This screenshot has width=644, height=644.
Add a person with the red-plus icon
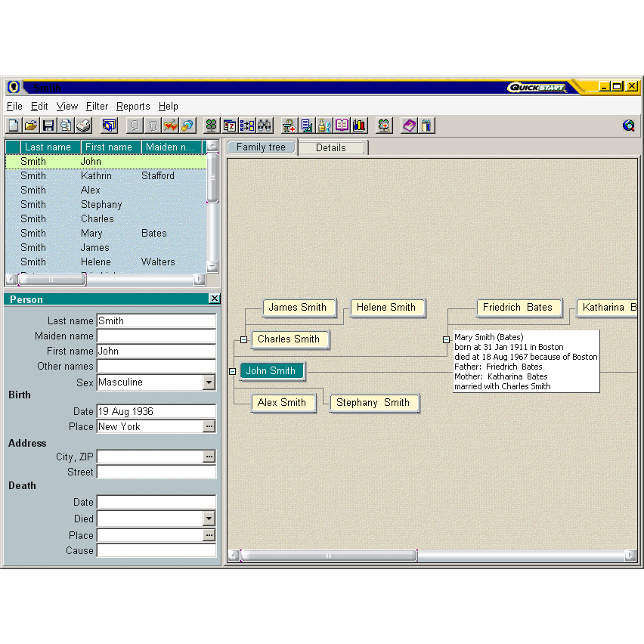(x=289, y=125)
